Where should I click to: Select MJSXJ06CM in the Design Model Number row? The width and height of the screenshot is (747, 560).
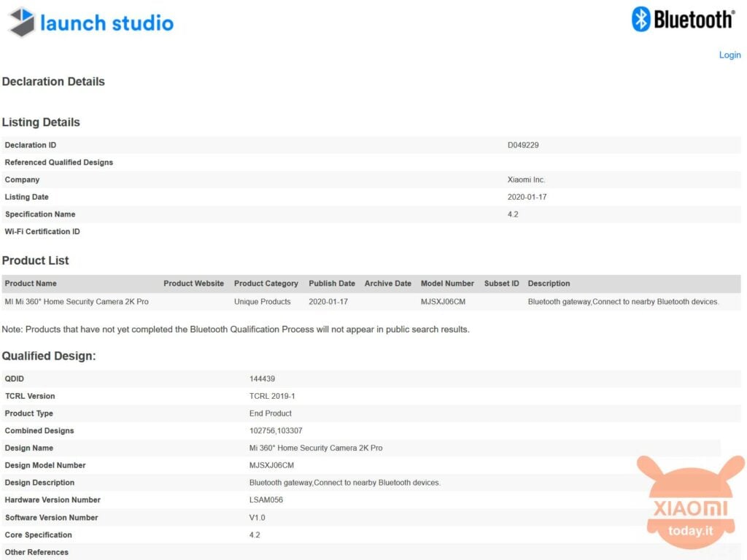[x=271, y=465]
